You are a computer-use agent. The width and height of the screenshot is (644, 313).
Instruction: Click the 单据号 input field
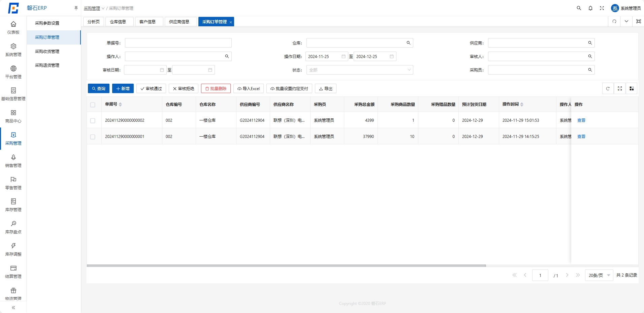[x=178, y=43]
